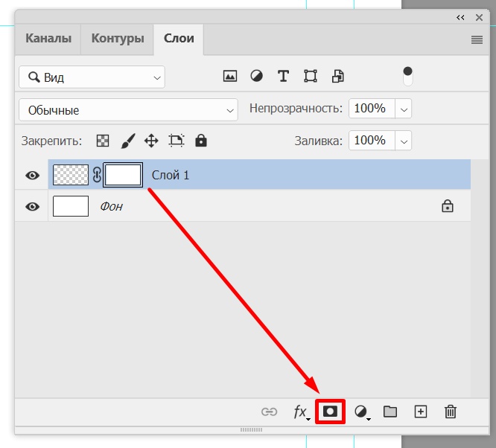Switch to the Каналы tab
The width and height of the screenshot is (496, 448).
tap(48, 38)
